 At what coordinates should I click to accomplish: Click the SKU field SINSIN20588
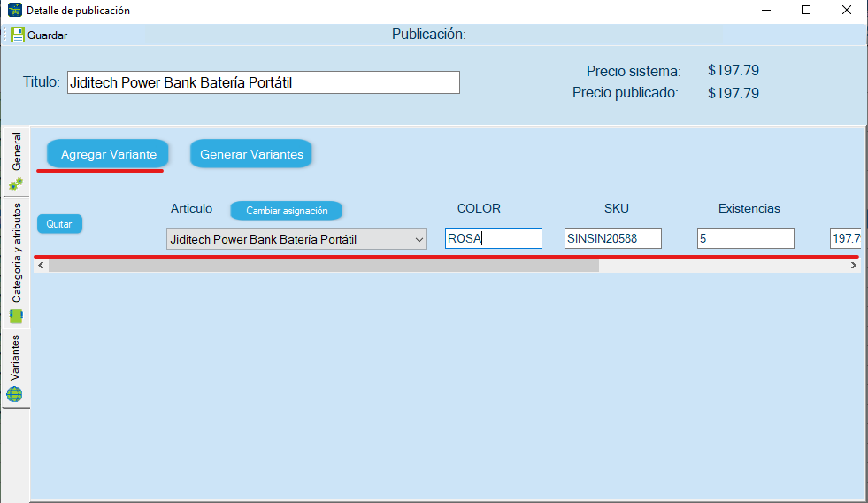613,239
